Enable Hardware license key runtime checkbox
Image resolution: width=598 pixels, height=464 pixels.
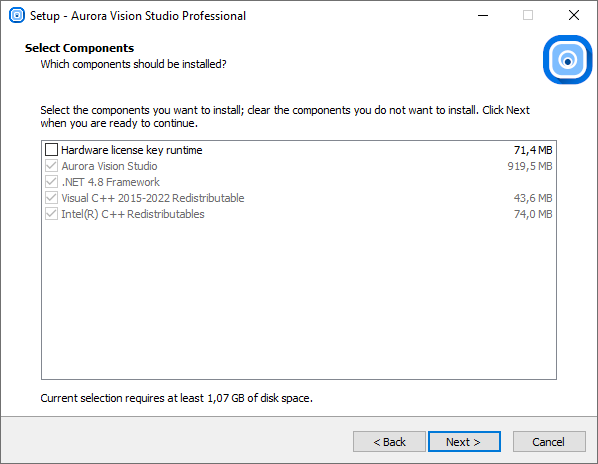point(51,150)
